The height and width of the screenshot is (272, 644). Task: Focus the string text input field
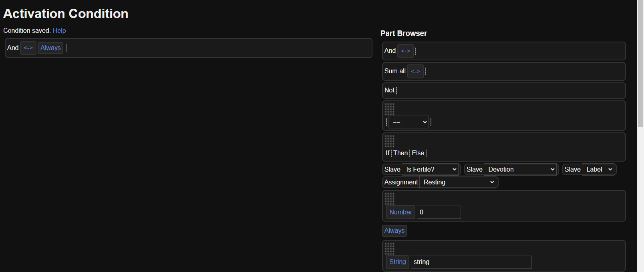point(471,262)
